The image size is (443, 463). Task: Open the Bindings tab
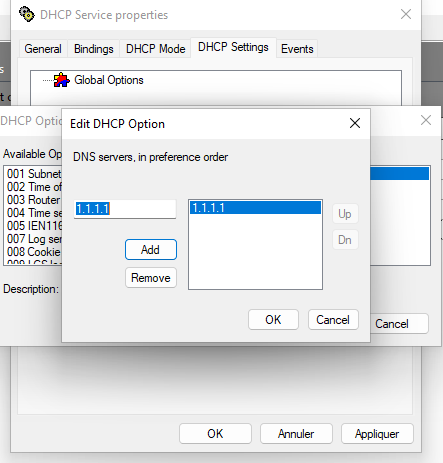[94, 49]
